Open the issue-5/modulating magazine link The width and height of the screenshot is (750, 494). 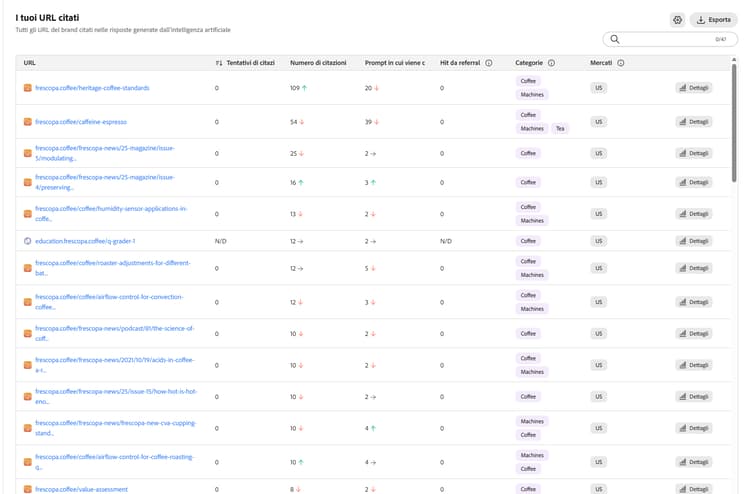click(105, 153)
